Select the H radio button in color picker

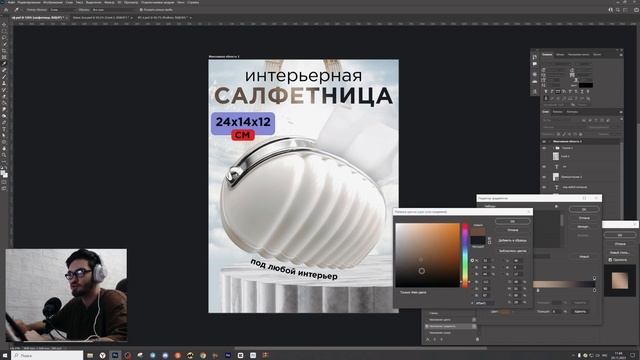(x=472, y=260)
